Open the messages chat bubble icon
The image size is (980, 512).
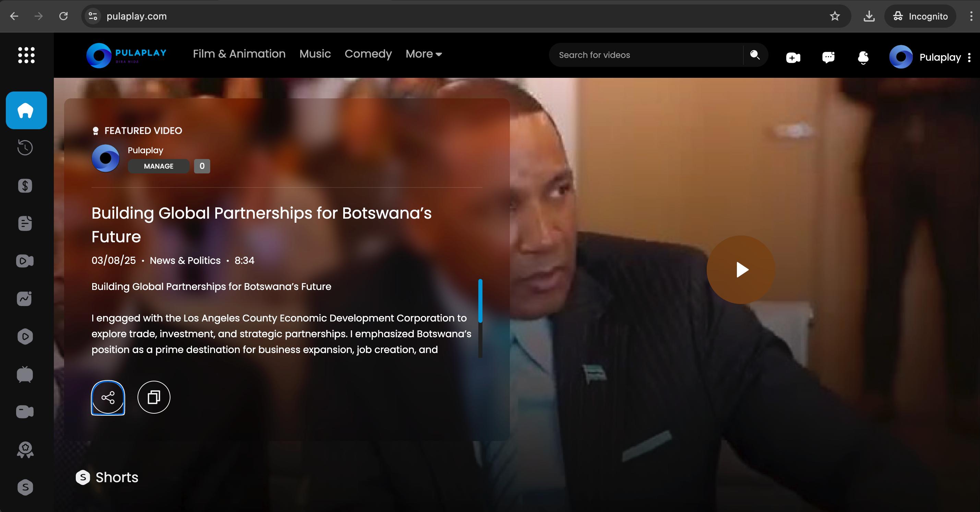pos(828,57)
